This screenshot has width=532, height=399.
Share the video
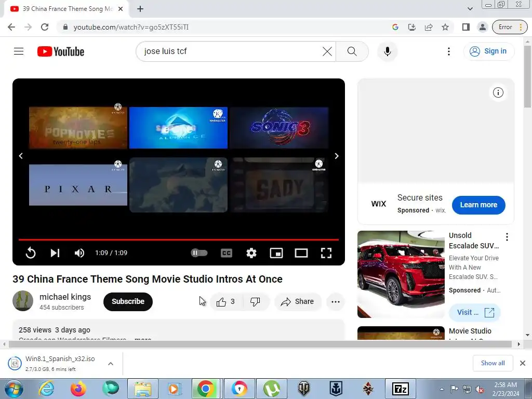click(298, 301)
